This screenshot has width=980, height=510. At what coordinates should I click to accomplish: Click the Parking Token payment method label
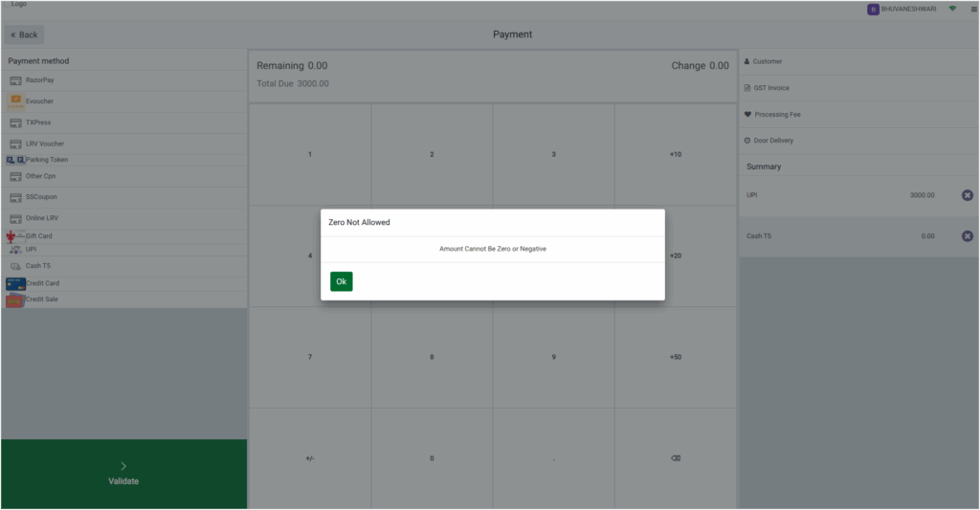47,160
